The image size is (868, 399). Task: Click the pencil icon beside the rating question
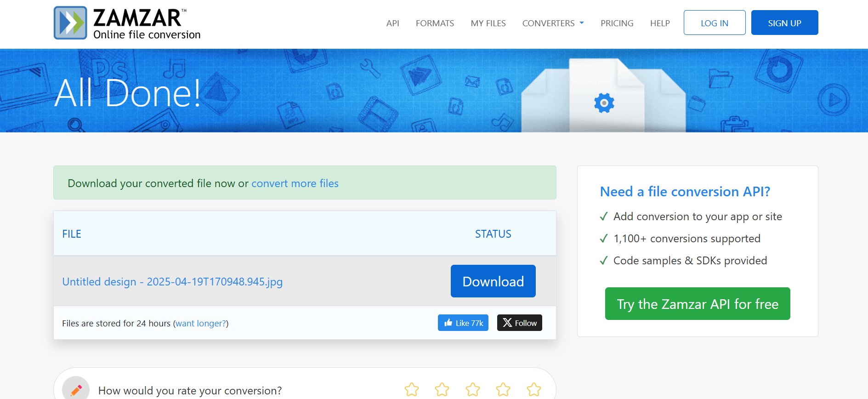[x=76, y=389]
